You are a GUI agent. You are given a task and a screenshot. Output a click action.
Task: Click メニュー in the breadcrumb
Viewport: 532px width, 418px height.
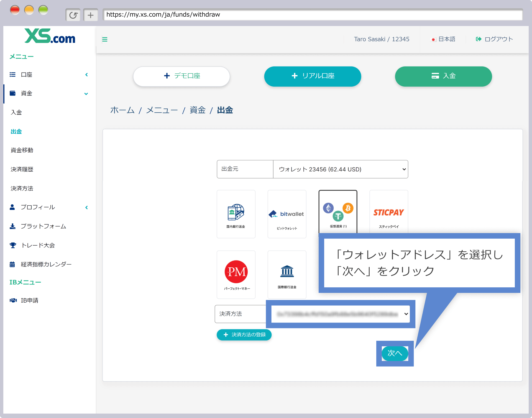tap(162, 110)
